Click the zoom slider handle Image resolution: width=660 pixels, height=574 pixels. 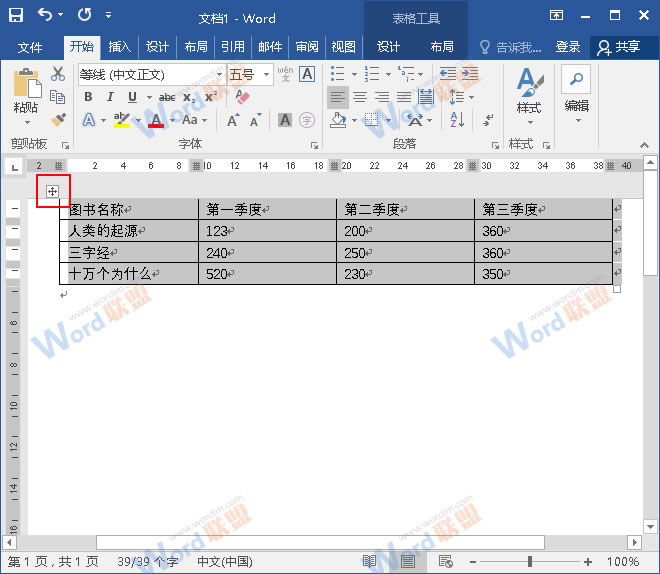coord(530,561)
